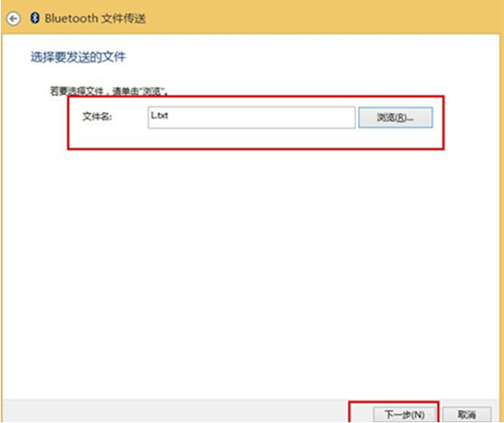Click the "Bluetooth 文件传送" window title
The height and width of the screenshot is (423, 504).
tap(95, 18)
